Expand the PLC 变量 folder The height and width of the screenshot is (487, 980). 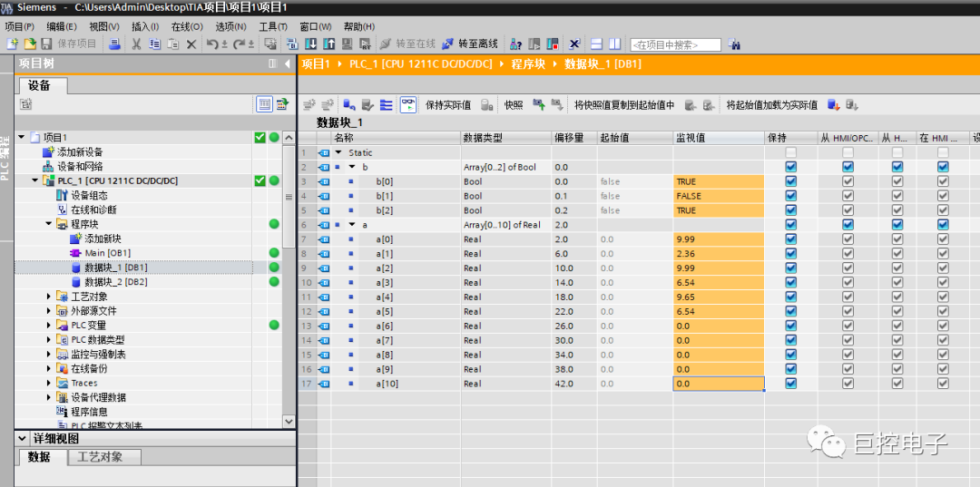(x=49, y=326)
